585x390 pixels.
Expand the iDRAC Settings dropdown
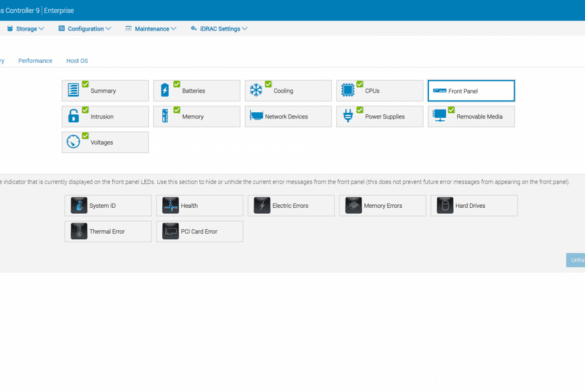click(219, 29)
